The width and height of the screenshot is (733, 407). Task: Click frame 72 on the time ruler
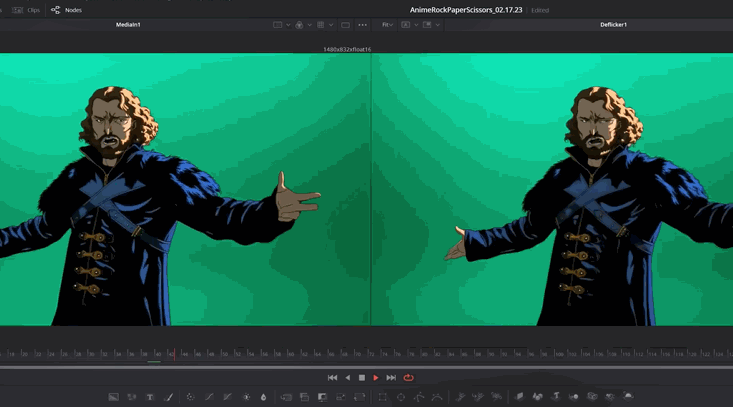[x=371, y=354]
